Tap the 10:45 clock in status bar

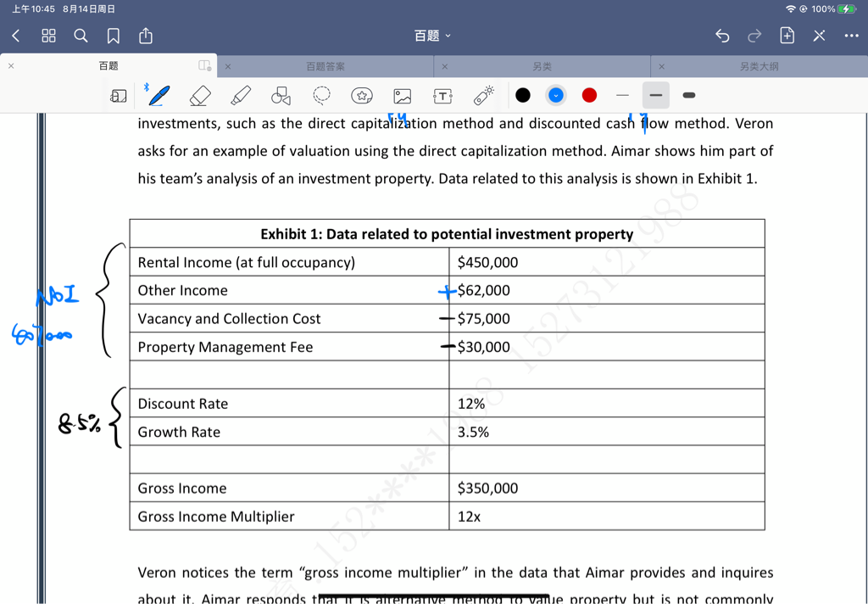[34, 8]
